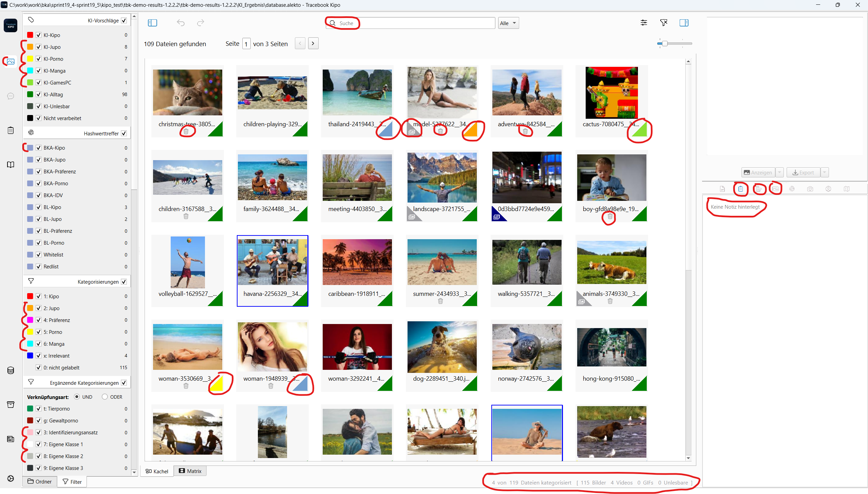Click trash icon under christmas-tree thumbnail
The height and width of the screenshot is (494, 868).
(x=186, y=131)
